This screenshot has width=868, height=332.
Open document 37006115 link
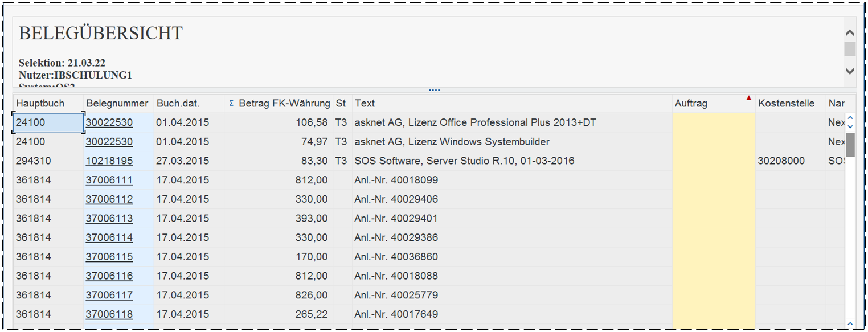pos(109,257)
